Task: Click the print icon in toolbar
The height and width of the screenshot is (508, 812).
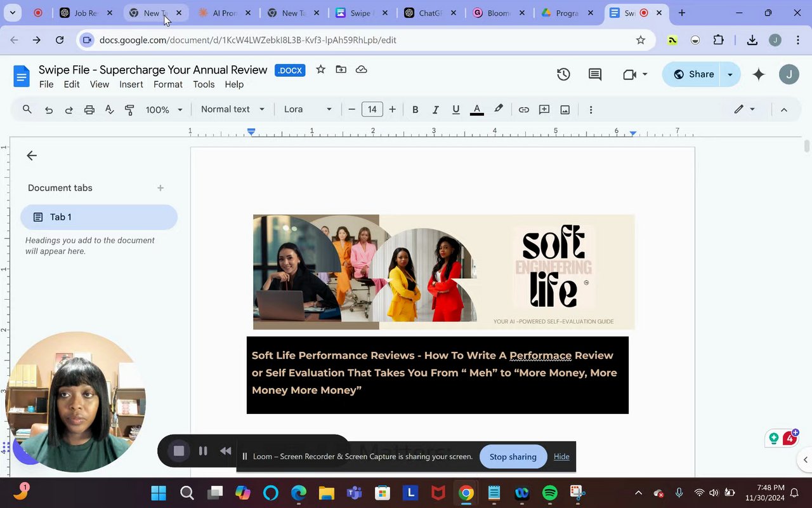Action: [x=89, y=110]
